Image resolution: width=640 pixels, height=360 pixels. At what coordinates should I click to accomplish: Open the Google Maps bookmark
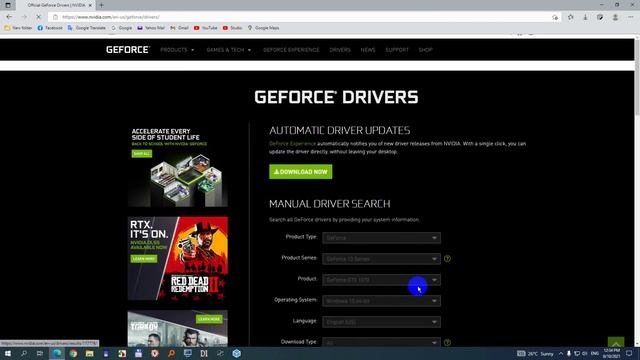[263, 28]
